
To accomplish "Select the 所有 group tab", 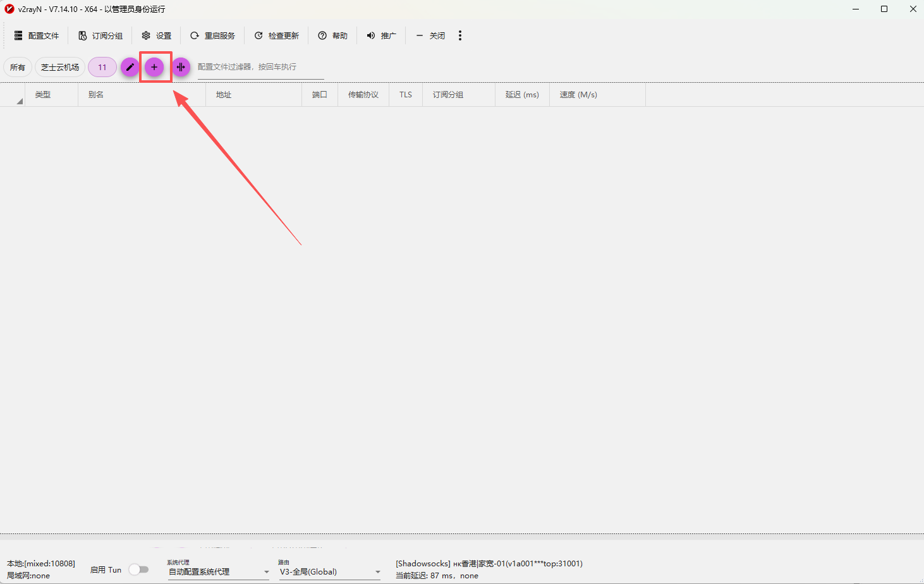I will click(18, 67).
